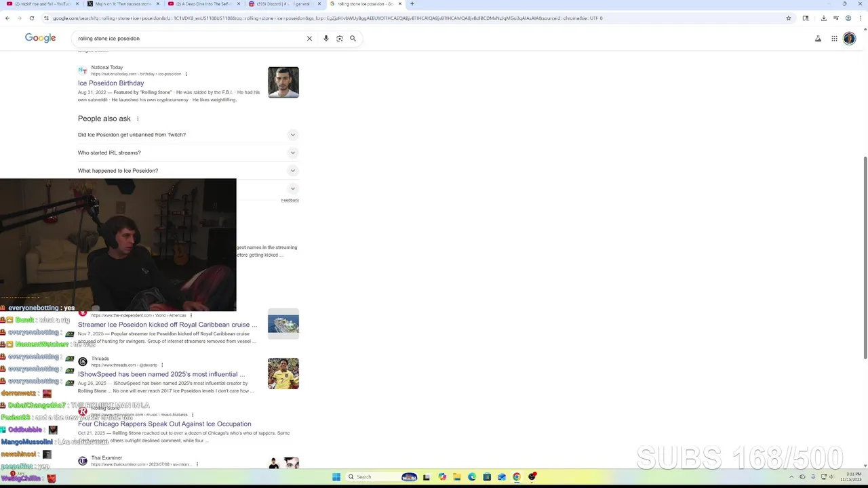Expand the fourth People also ask question
This screenshot has height=488, width=868.
pos(293,188)
